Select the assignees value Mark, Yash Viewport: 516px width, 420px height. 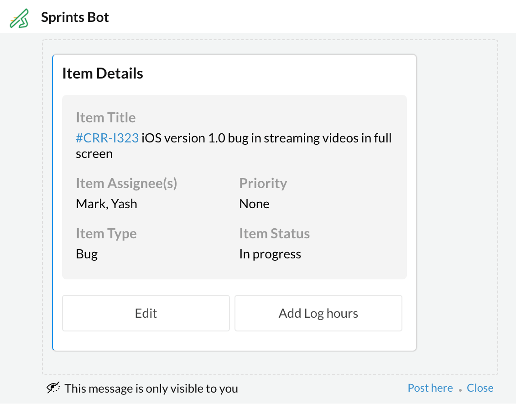tap(106, 204)
